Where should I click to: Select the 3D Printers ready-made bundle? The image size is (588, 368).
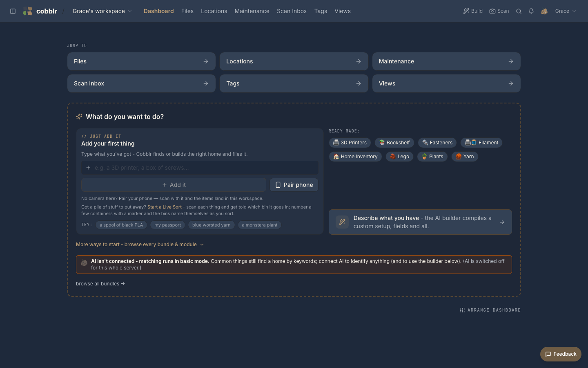(x=350, y=143)
